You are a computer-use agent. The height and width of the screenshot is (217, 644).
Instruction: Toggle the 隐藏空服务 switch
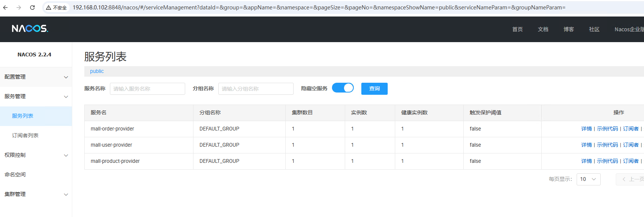click(343, 88)
